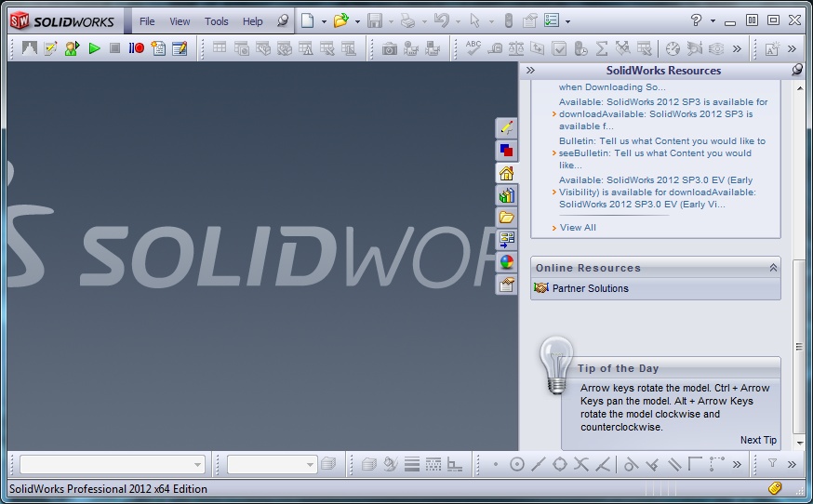Viewport: 813px width, 504px height.
Task: Collapse the Online Resources section
Action: click(773, 268)
